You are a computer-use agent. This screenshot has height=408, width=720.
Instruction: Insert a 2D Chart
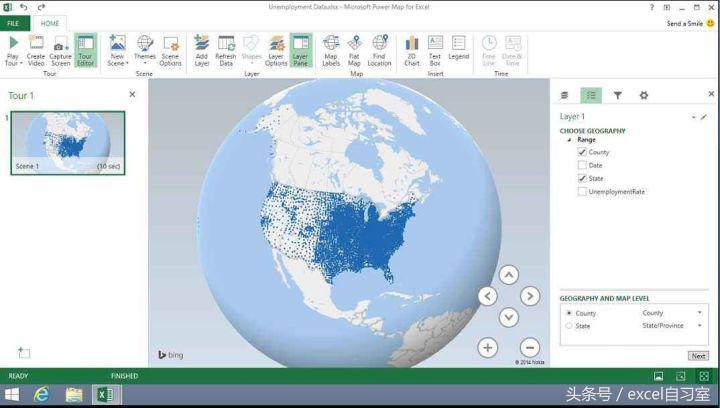click(x=412, y=51)
